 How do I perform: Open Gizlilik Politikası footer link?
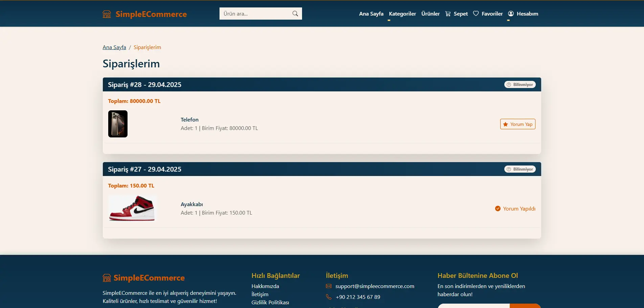(x=270, y=303)
